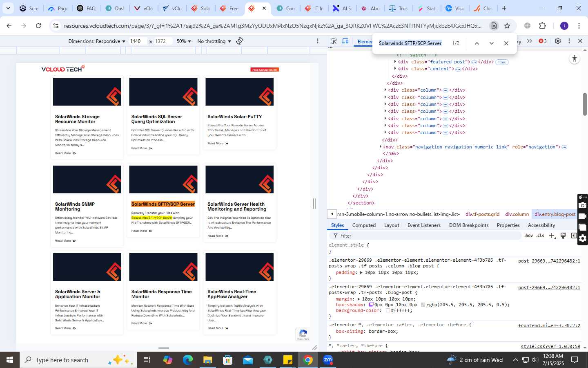Open the Zoom app on the taskbar

[x=328, y=360]
